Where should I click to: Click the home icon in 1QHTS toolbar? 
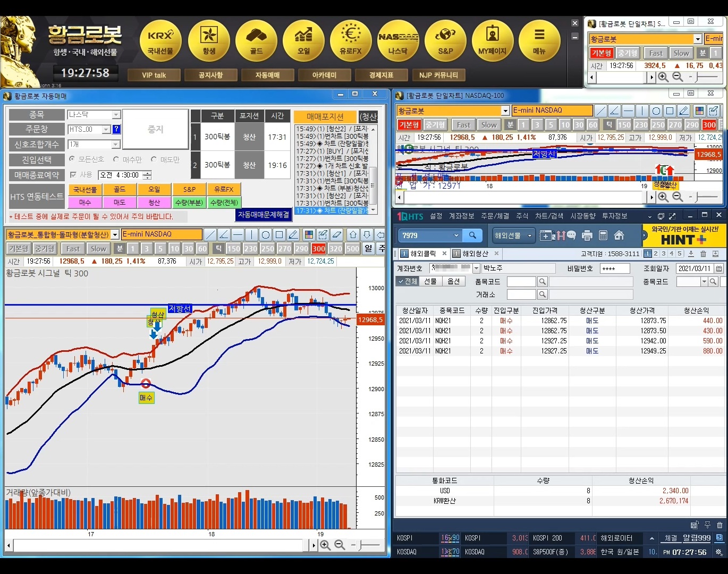pyautogui.click(x=619, y=235)
